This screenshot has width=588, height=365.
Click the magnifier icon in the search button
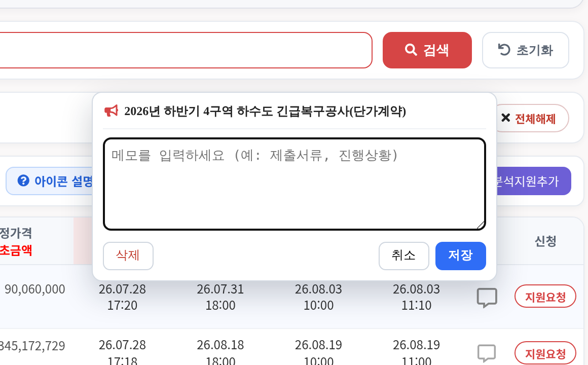point(411,50)
